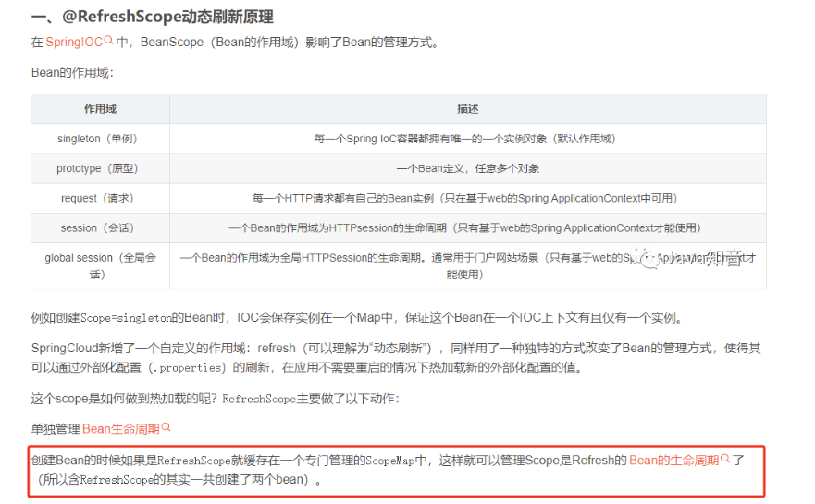Image resolution: width=815 pixels, height=504 pixels.
Task: Click the request（请求）cell
Action: click(x=100, y=198)
